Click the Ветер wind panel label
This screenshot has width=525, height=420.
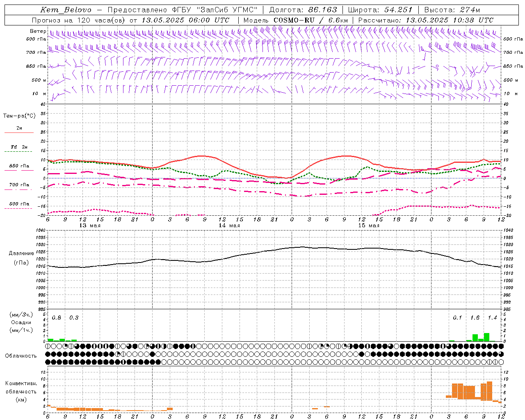[x=38, y=31]
